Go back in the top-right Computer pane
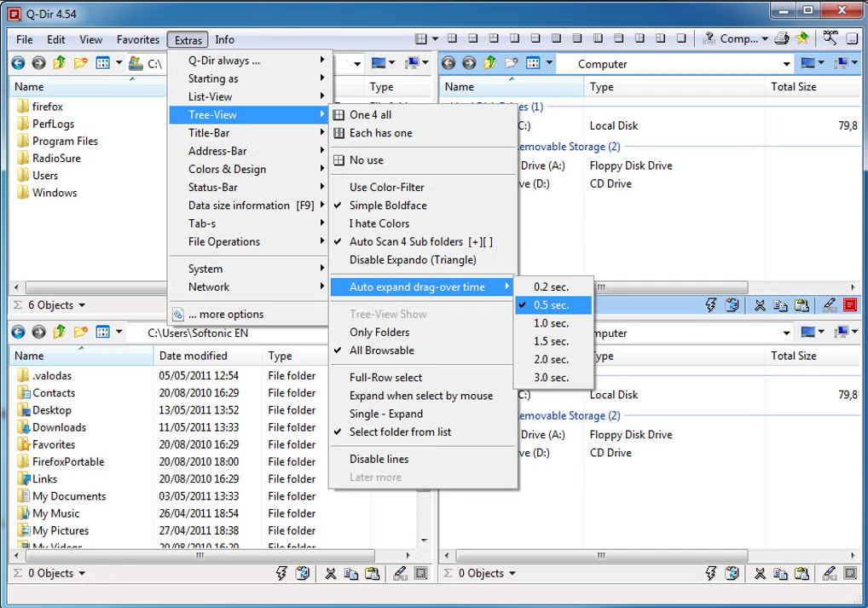 click(448, 63)
